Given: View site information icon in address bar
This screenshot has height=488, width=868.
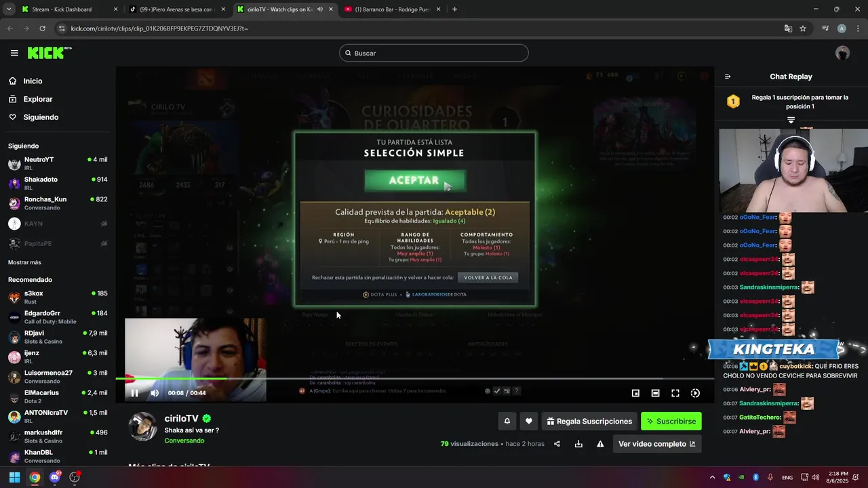Looking at the screenshot, I should click(62, 28).
